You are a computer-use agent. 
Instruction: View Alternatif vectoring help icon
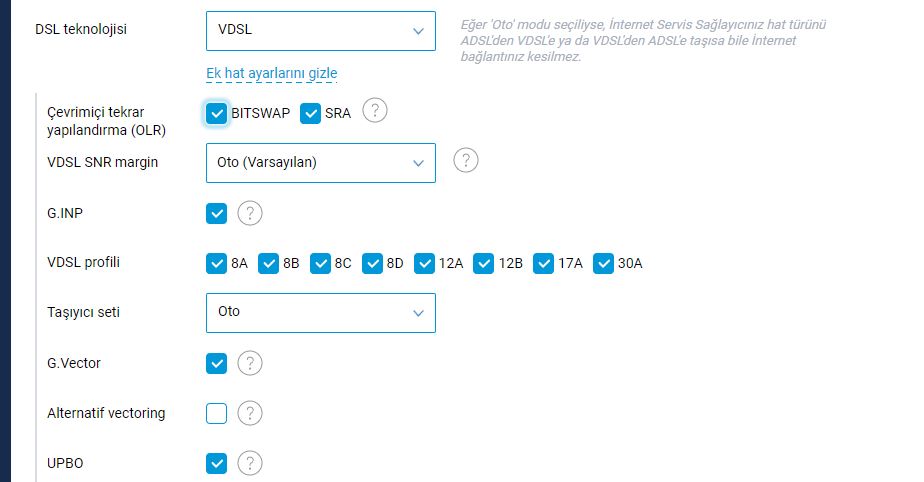pyautogui.click(x=250, y=414)
